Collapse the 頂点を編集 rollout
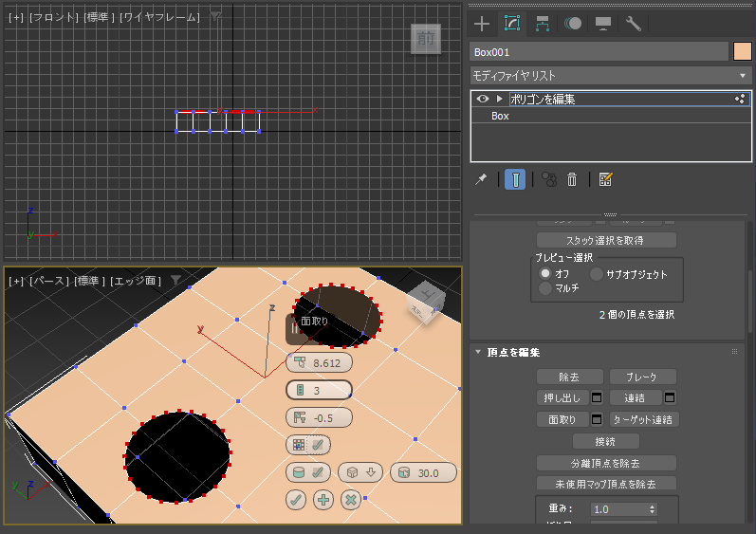The width and height of the screenshot is (756, 534). (x=478, y=352)
